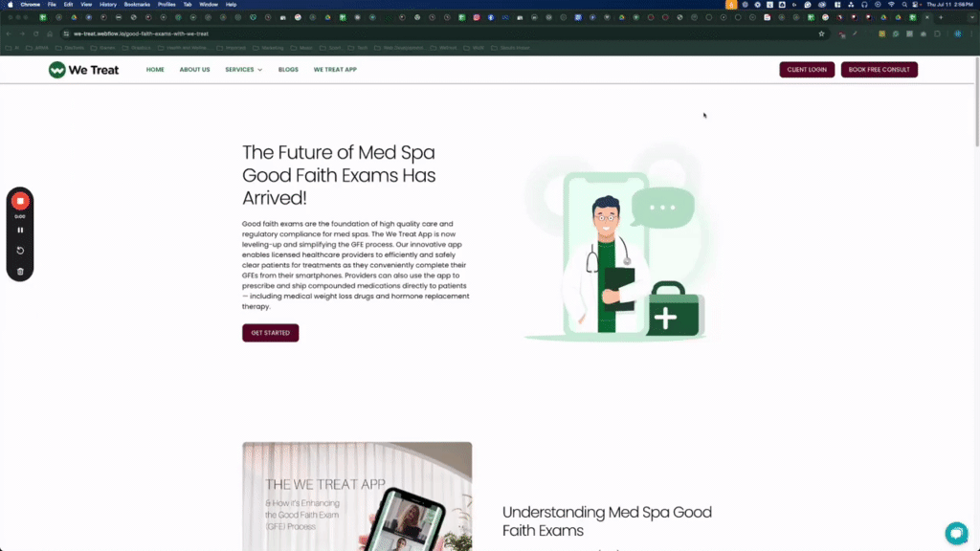980x551 pixels.
Task: Open the DevTools bookmarks folder
Action: (69, 48)
